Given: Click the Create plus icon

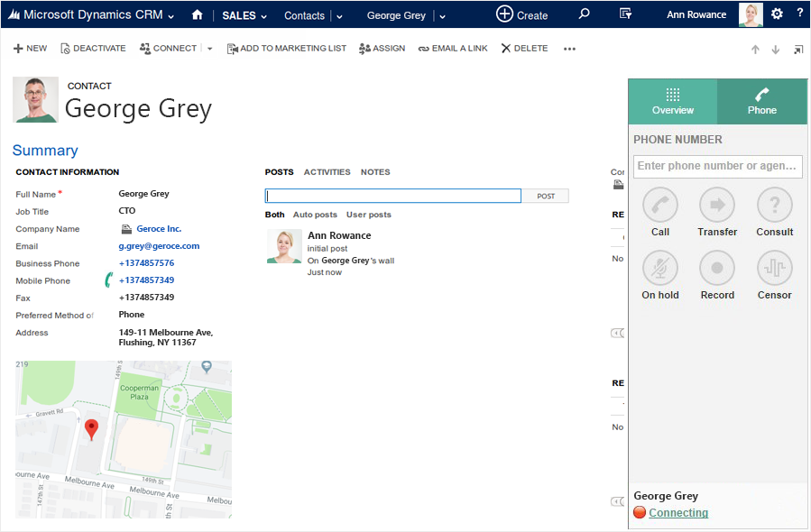Looking at the screenshot, I should click(x=504, y=14).
